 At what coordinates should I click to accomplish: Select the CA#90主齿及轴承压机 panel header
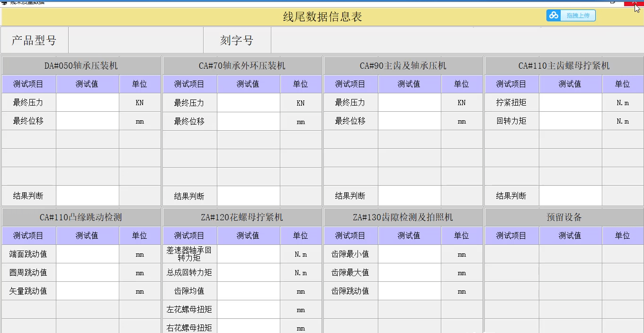click(403, 65)
